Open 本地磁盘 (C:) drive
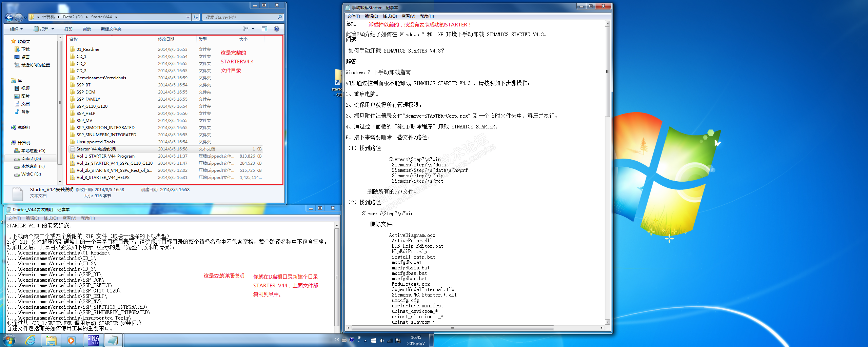Viewport: 868px width, 347px height. pyautogui.click(x=33, y=150)
